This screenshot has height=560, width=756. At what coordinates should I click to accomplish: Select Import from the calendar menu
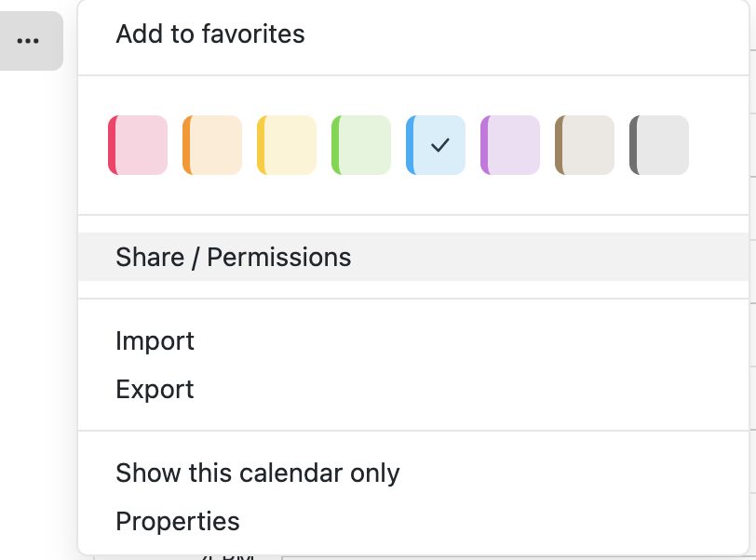click(x=155, y=341)
